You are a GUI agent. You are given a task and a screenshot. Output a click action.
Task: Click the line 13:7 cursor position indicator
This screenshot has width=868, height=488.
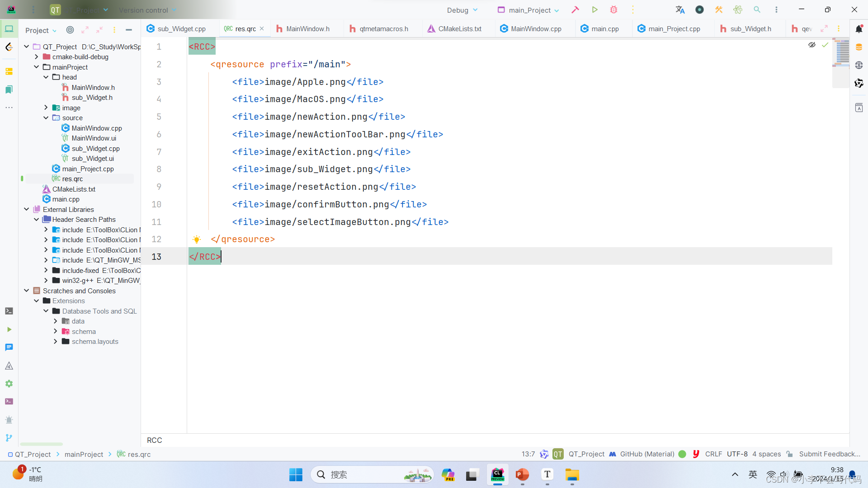[x=528, y=454]
